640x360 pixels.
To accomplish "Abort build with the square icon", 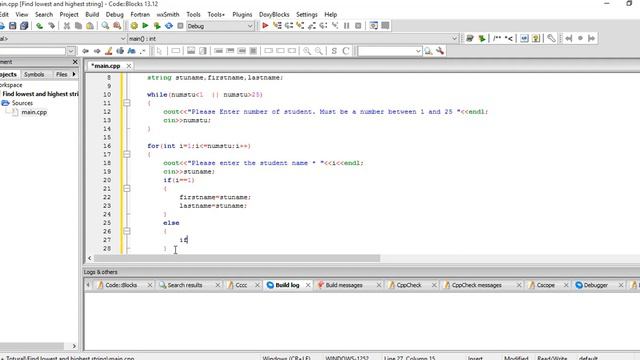I will click(x=180, y=26).
